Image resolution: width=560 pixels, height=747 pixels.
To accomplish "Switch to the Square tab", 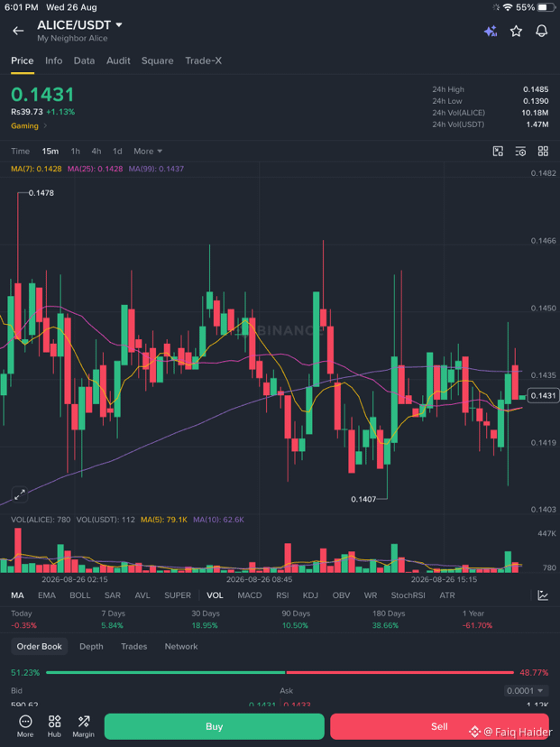I will [x=158, y=61].
